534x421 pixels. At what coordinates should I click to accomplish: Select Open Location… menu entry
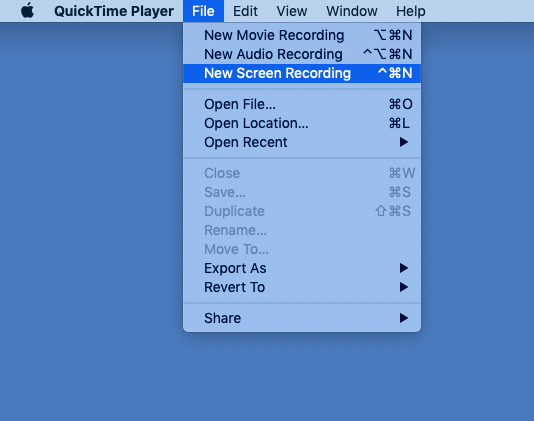coord(302,123)
